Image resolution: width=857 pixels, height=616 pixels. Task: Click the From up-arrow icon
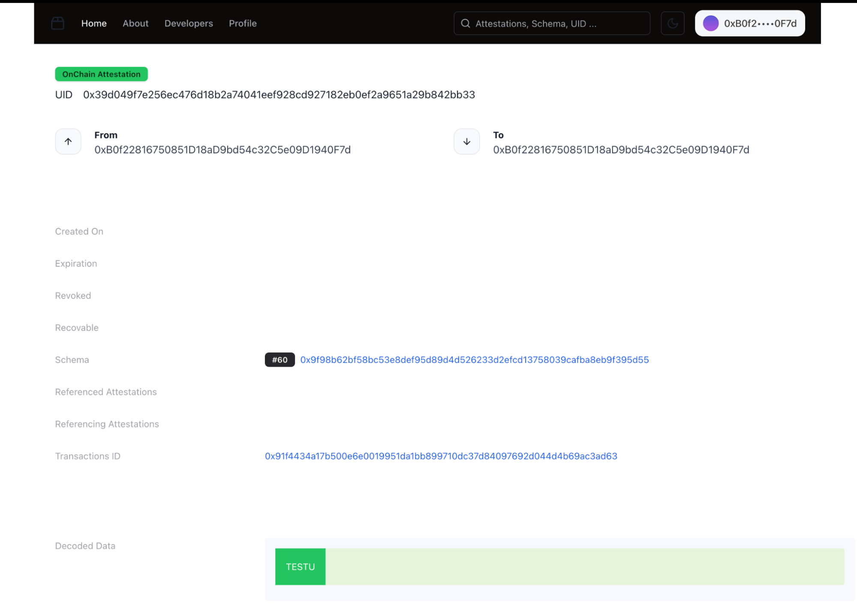(68, 141)
